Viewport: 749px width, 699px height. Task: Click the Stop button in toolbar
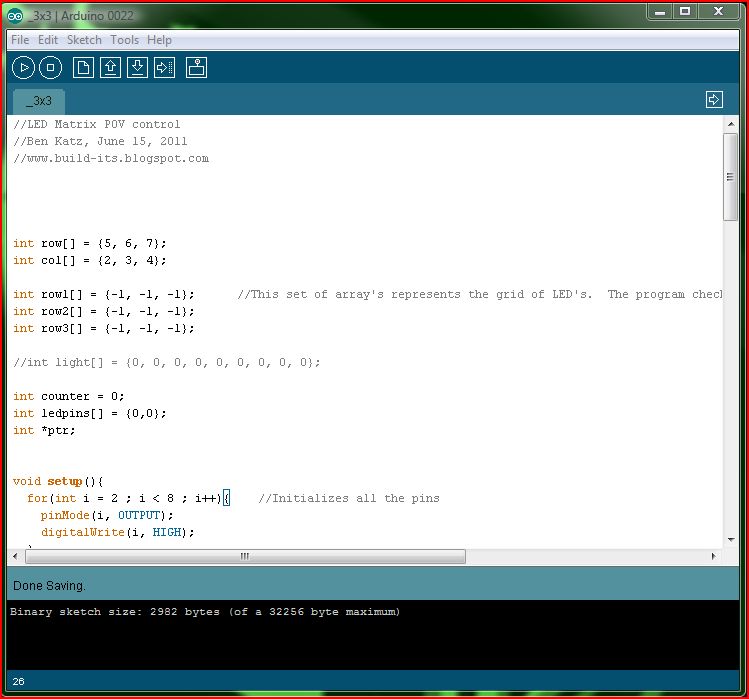click(50, 67)
